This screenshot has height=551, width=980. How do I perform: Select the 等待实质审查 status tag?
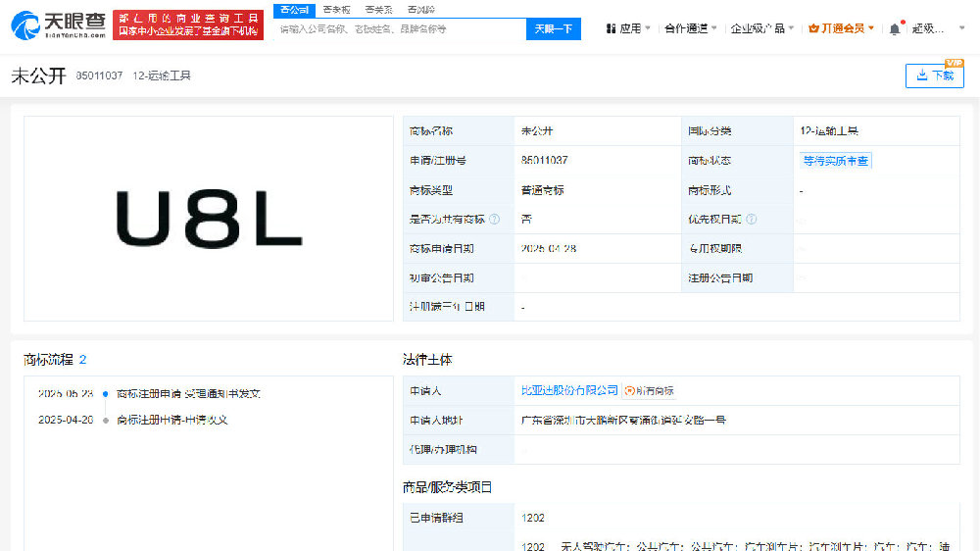(835, 161)
